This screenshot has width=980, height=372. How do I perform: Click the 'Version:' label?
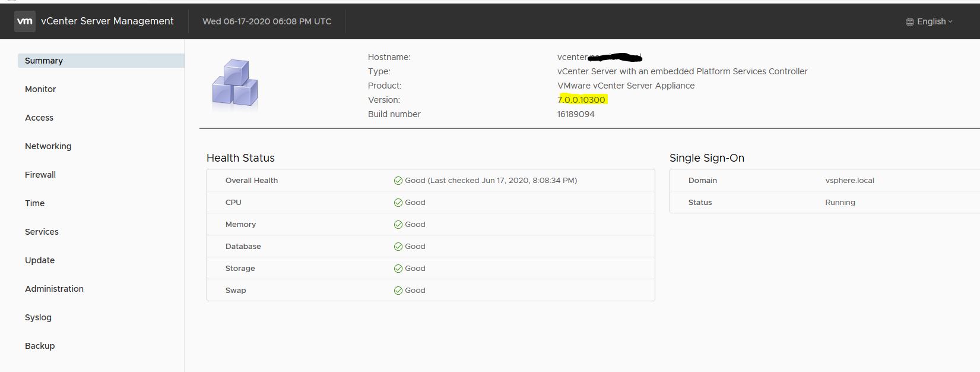(x=384, y=100)
